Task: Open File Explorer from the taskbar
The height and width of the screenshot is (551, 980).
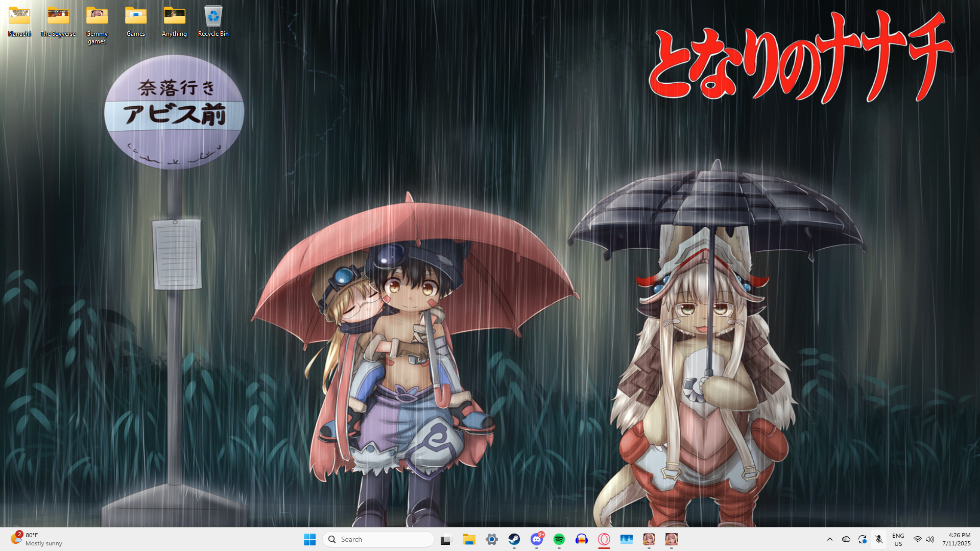Action: point(469,539)
